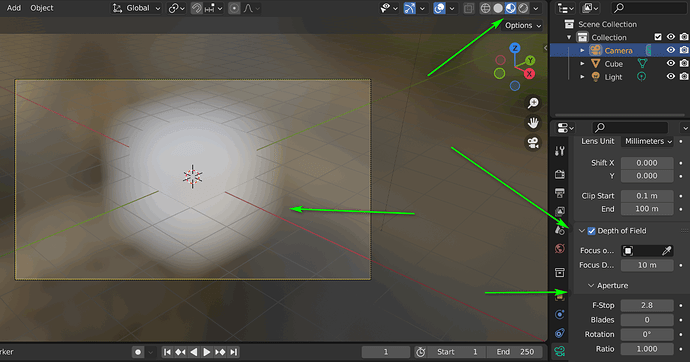Collapse the Collection tree row
This screenshot has width=690, height=362.
[569, 37]
